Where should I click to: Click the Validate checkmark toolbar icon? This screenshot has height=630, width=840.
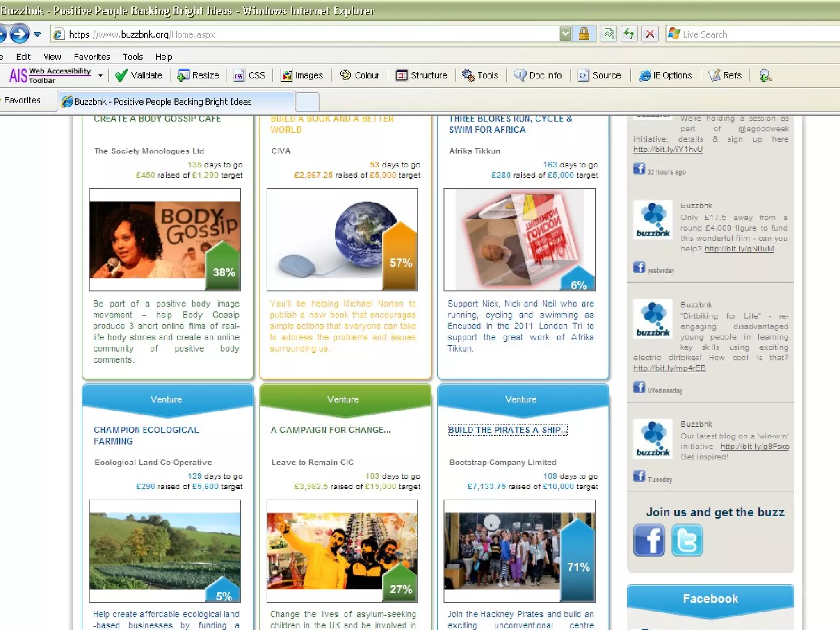coord(121,75)
